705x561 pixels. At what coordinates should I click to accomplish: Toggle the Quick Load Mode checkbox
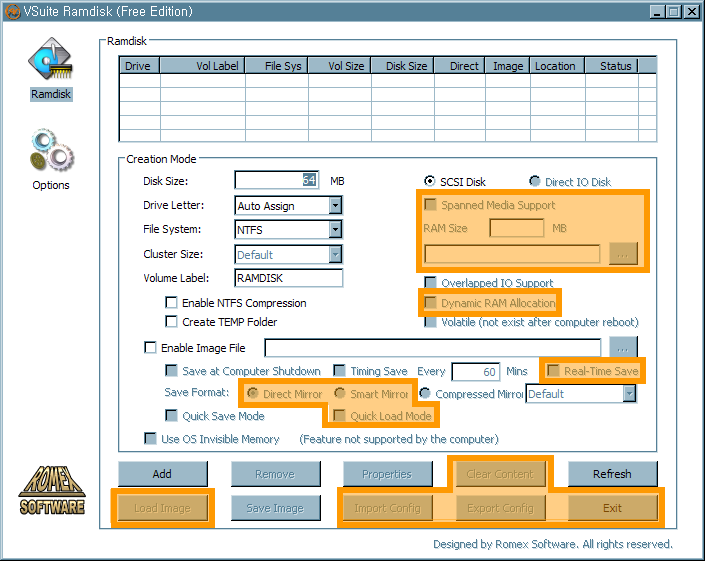pos(339,415)
